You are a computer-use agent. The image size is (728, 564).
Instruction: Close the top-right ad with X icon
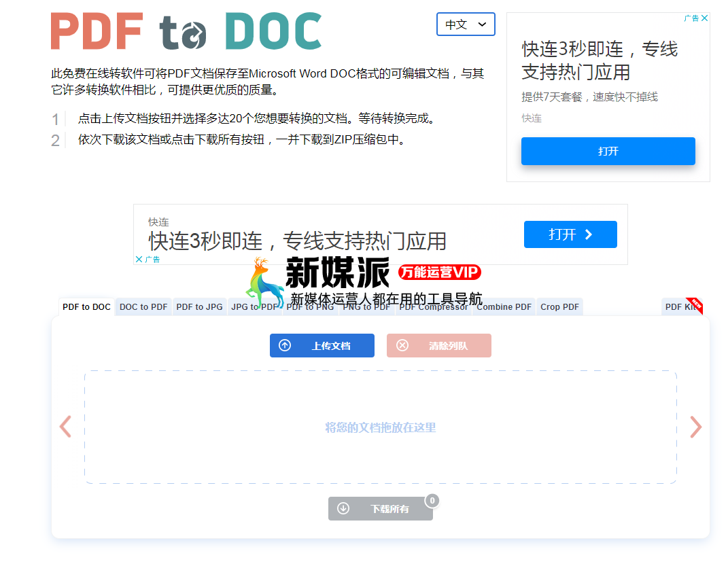tap(705, 18)
